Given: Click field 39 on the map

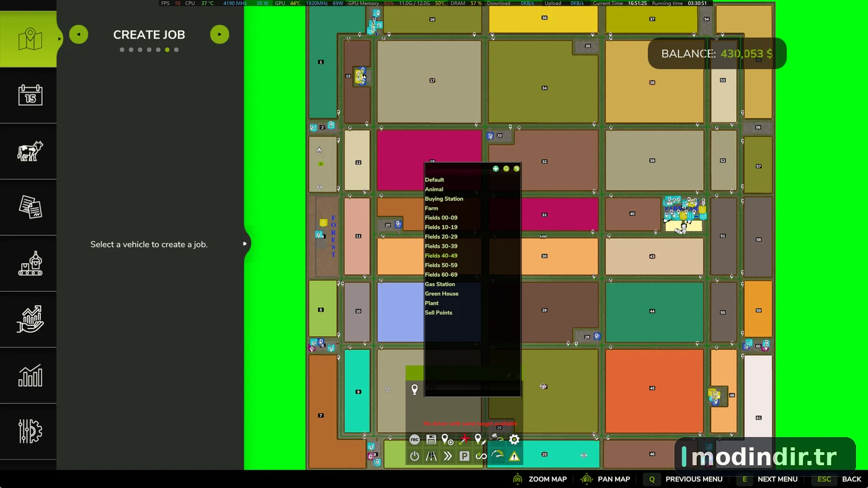Looking at the screenshot, I should click(x=654, y=160).
